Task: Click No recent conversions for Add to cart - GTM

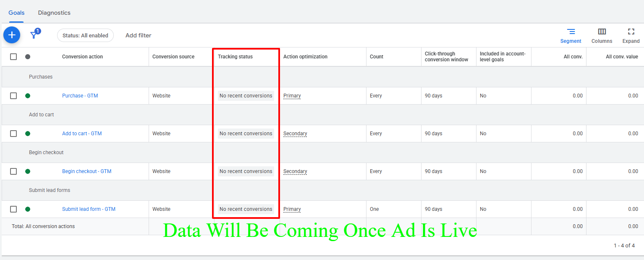Action: 246,134
